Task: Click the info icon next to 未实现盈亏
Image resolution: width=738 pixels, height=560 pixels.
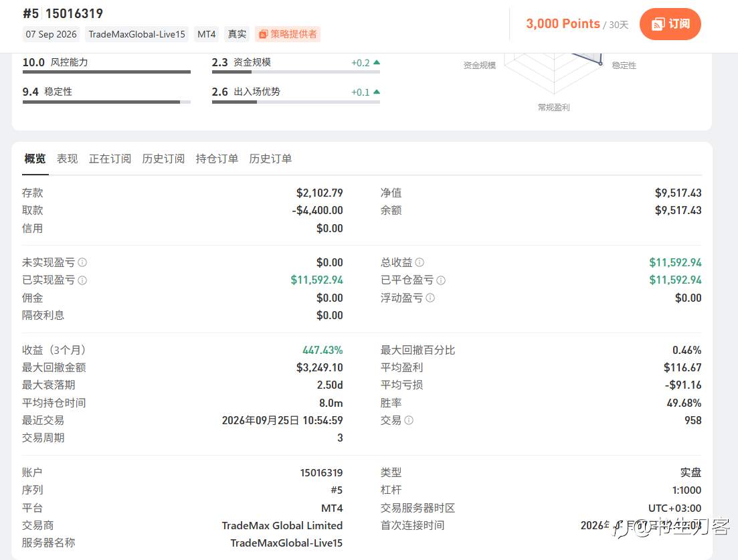Action: [x=82, y=262]
